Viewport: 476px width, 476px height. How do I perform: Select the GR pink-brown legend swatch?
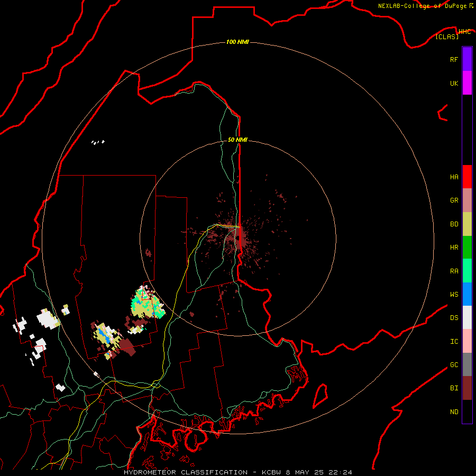[467, 200]
